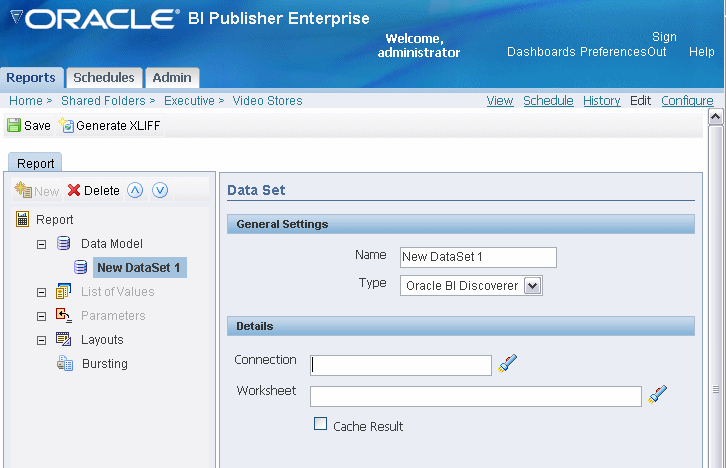726x468 pixels.
Task: Click the List of Values icon
Action: pos(63,291)
